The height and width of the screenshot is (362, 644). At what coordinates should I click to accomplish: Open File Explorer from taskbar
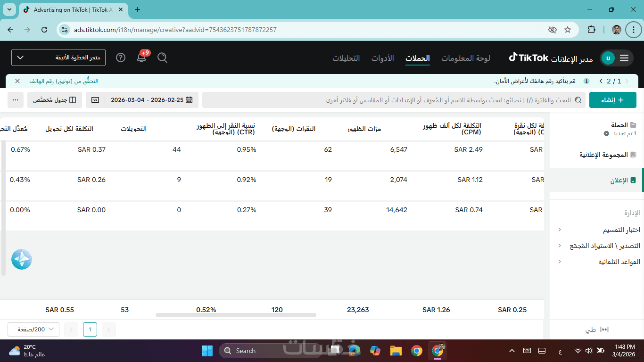(x=396, y=351)
